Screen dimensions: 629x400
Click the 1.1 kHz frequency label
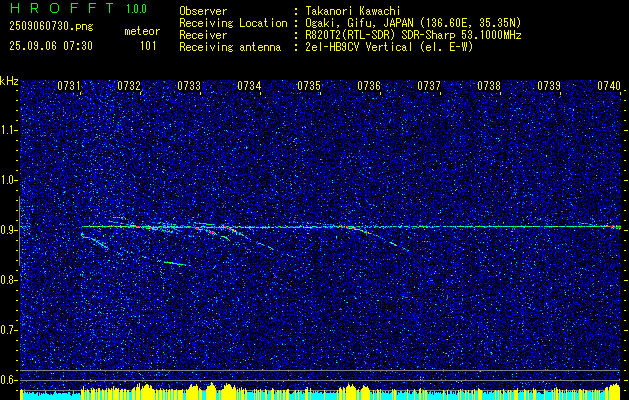pyautogui.click(x=8, y=130)
